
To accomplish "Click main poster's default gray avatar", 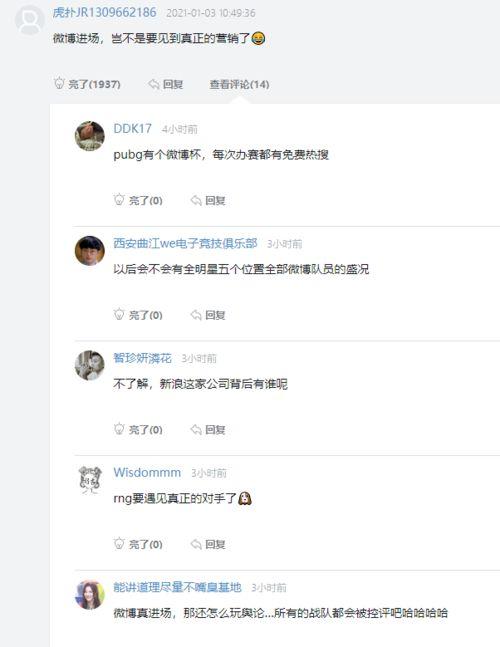I will click(x=30, y=20).
